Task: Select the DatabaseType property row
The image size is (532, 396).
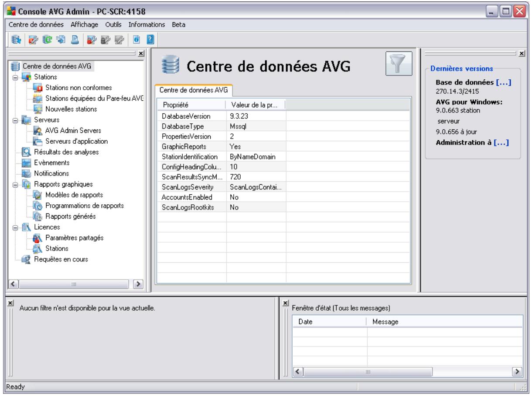Action: 283,126
